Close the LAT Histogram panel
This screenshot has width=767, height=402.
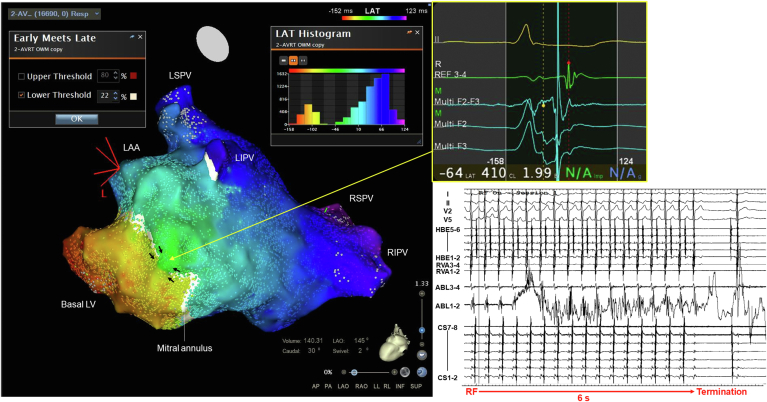(419, 34)
